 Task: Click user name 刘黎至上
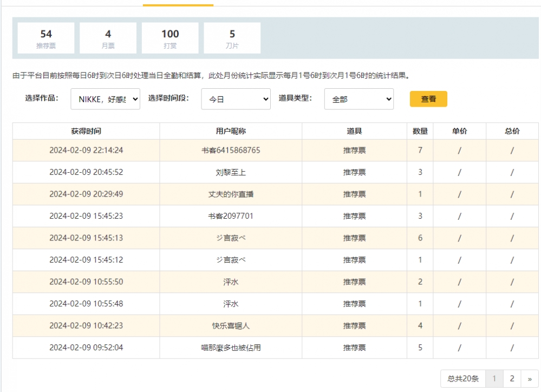coord(231,172)
